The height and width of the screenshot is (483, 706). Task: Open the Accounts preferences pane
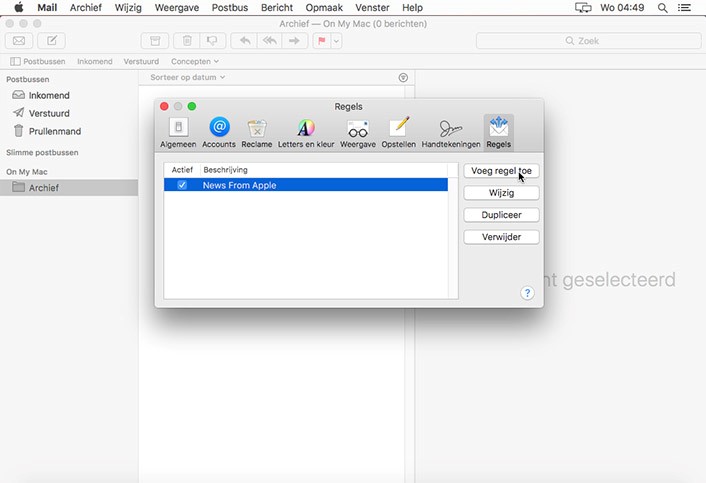219,132
